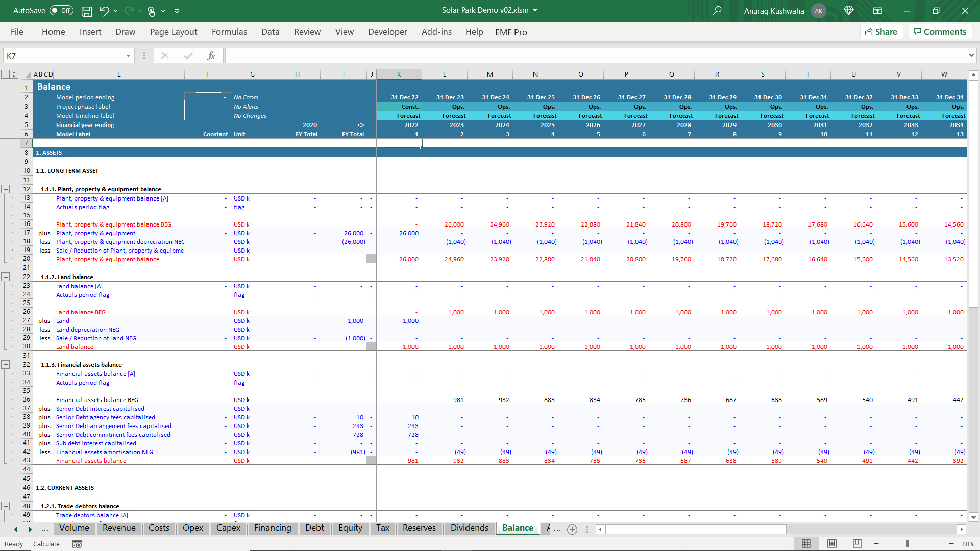Show outline level 1 grouping button
The image size is (980, 551).
click(6, 74)
